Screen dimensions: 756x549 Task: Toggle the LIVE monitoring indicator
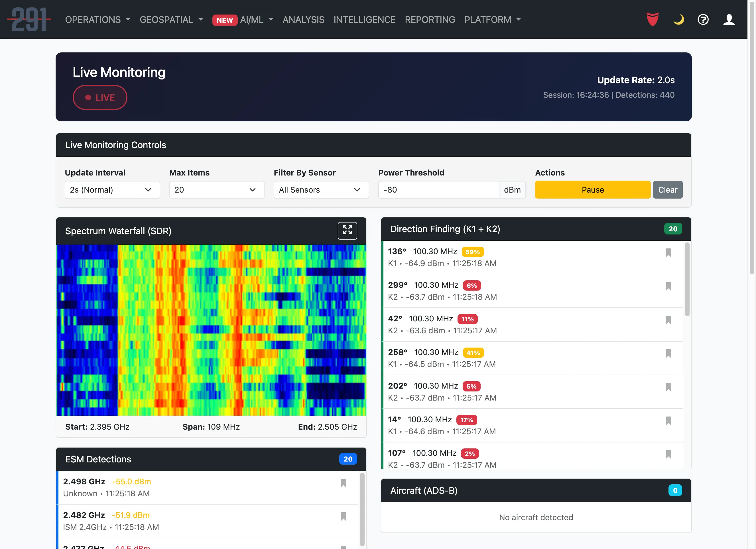100,97
